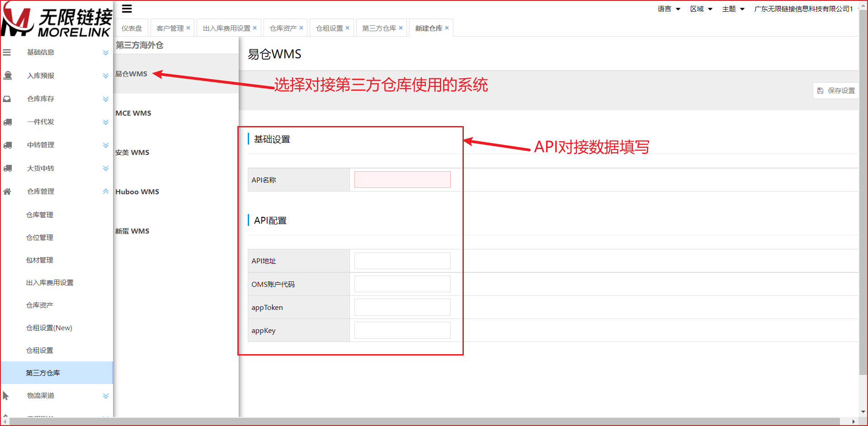Screen dimensions: 868x426
Task: Click the horizontal scrollbar at bottom
Action: point(424,421)
